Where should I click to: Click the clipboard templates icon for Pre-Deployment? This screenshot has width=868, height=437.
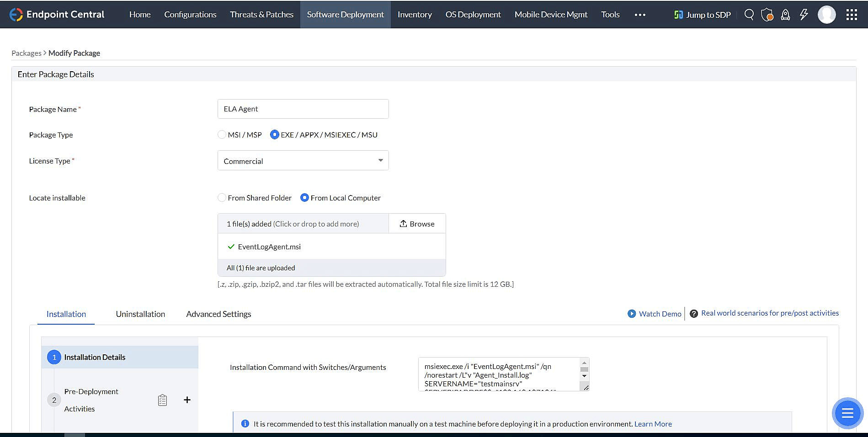coord(162,400)
